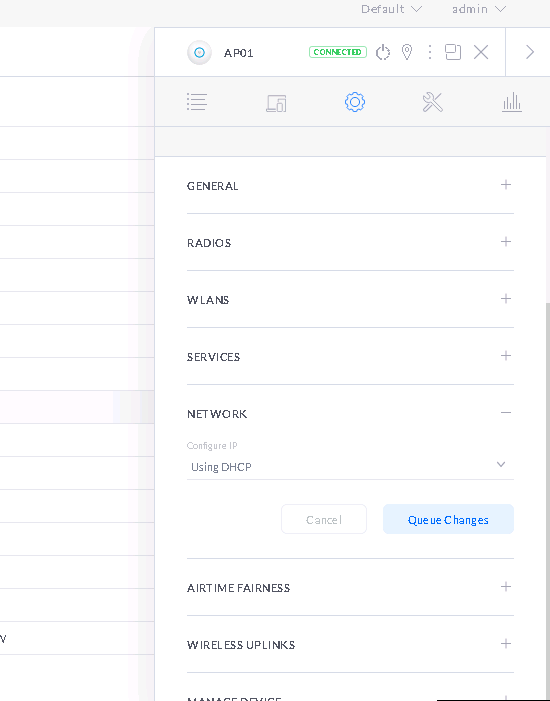Click the pop-out panel window icon
550x701 pixels.
[453, 52]
